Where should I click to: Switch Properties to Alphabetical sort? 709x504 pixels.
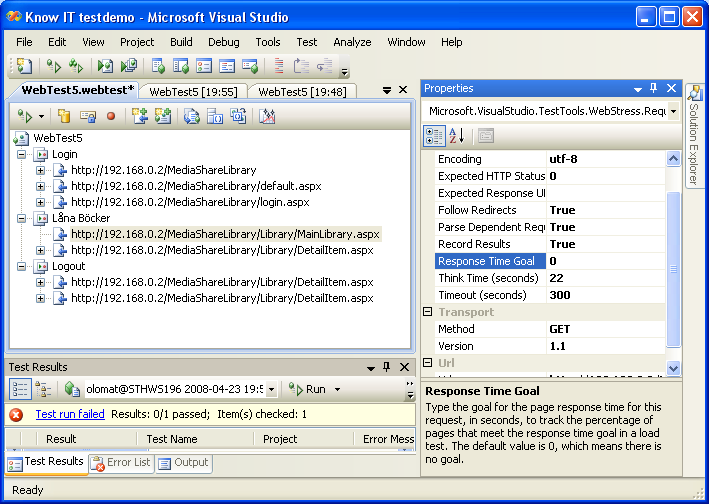pos(457,136)
